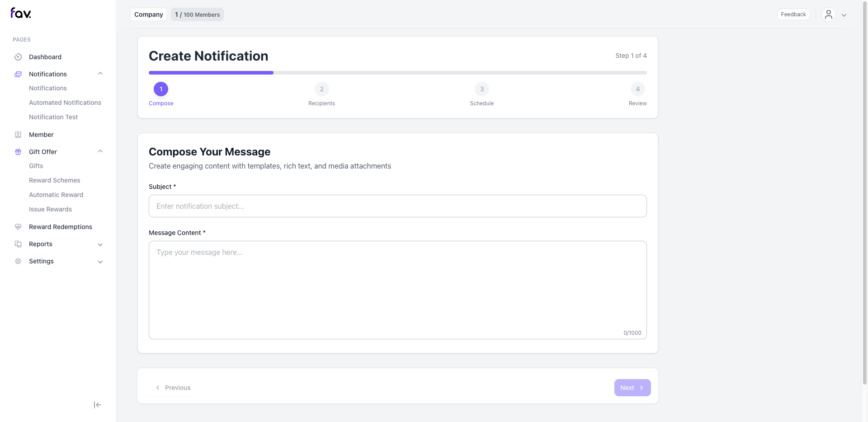Viewport: 868px width, 422px height.
Task: Click the progress bar under Create Notification
Action: (x=398, y=72)
